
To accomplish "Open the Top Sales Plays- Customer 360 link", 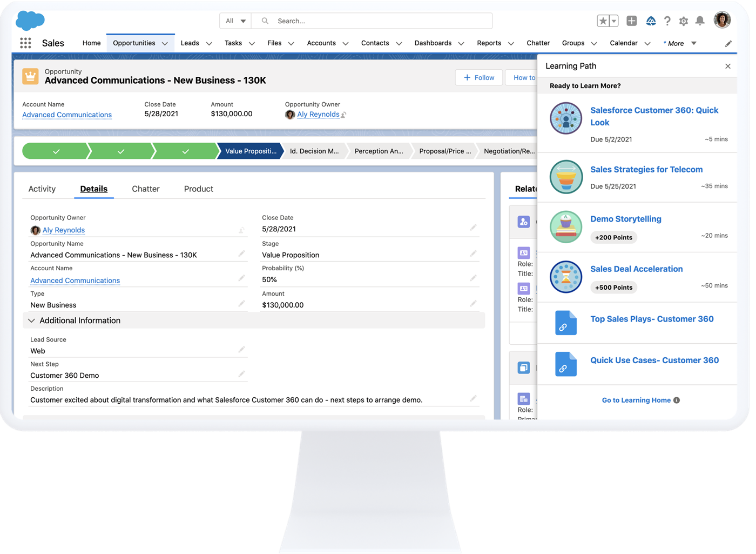I will pos(652,319).
